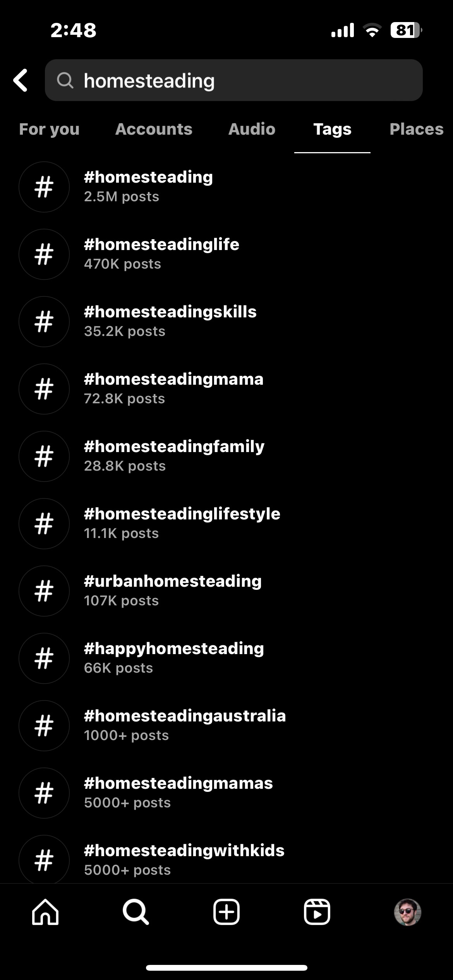Open the #homesteadingmama tag

coord(173,388)
